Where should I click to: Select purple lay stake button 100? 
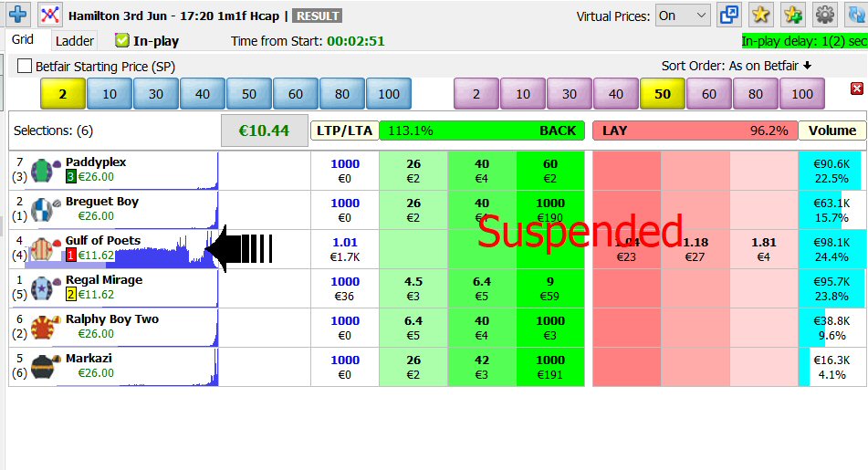802,94
